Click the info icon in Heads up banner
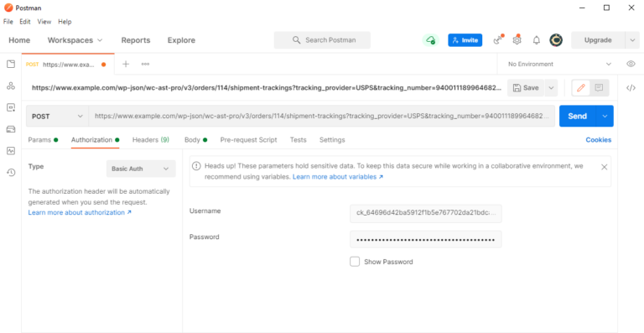The image size is (644, 333). (x=197, y=166)
